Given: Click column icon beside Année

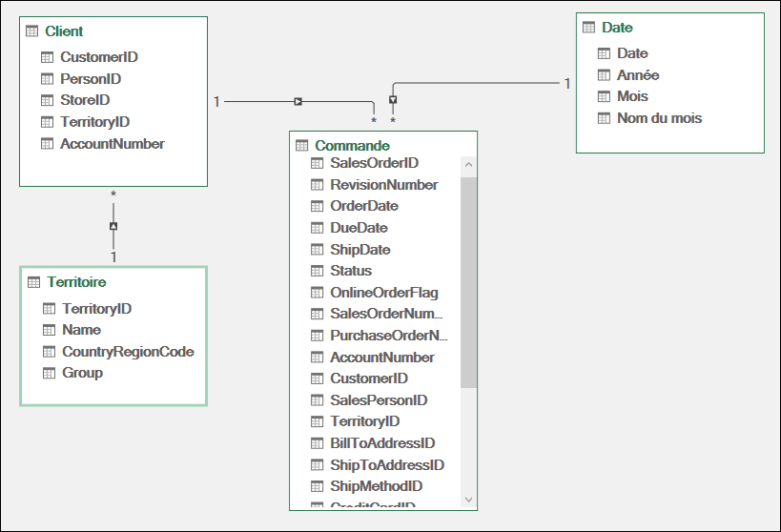Looking at the screenshot, I should click(604, 75).
